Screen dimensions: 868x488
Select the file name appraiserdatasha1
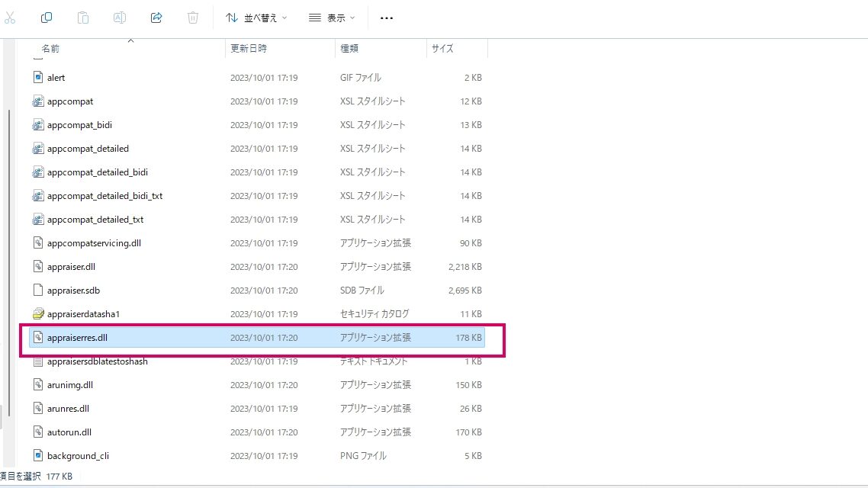coord(84,313)
